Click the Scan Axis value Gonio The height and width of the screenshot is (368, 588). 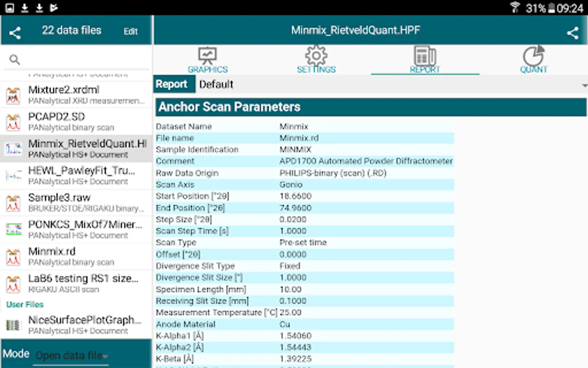[291, 185]
